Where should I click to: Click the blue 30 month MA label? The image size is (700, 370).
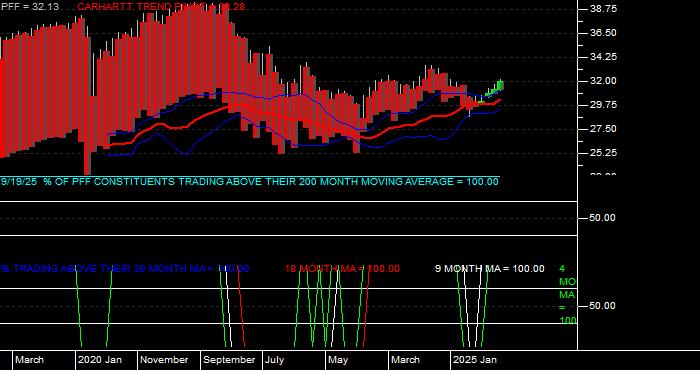(125, 268)
